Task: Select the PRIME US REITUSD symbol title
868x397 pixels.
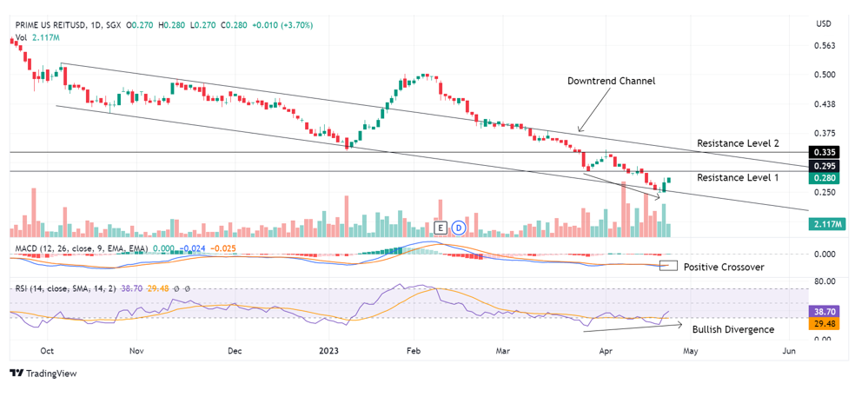Action: [x=50, y=25]
